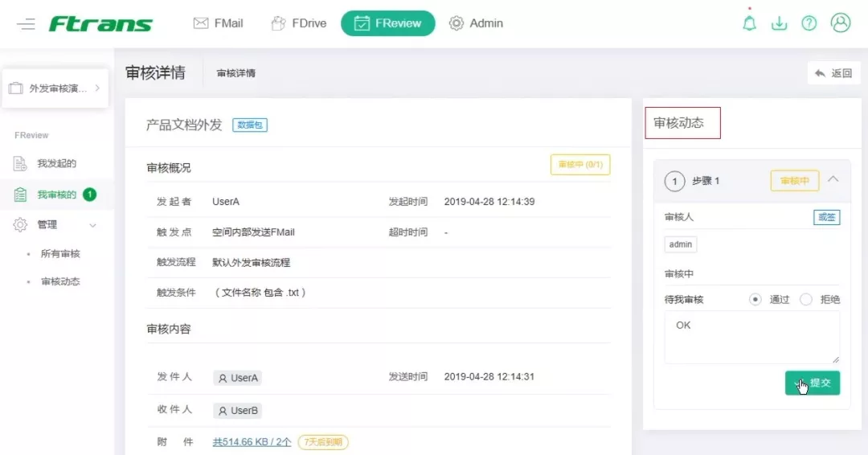Click the 审核详情 breadcrumb
The width and height of the screenshot is (868, 455).
pyautogui.click(x=235, y=73)
